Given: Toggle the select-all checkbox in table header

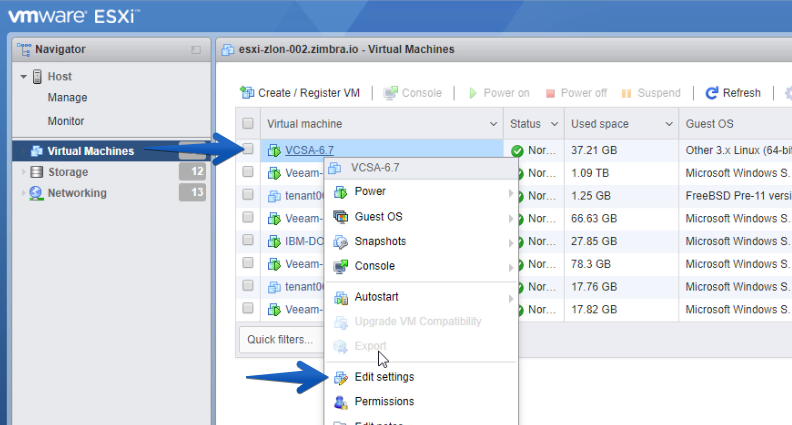Looking at the screenshot, I should 248,123.
